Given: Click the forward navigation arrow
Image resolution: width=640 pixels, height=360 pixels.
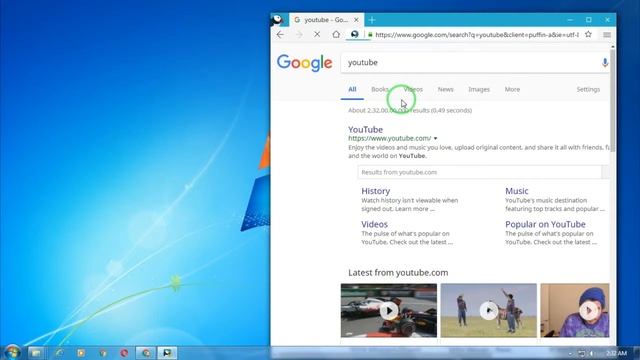Looking at the screenshot, I should tap(299, 35).
